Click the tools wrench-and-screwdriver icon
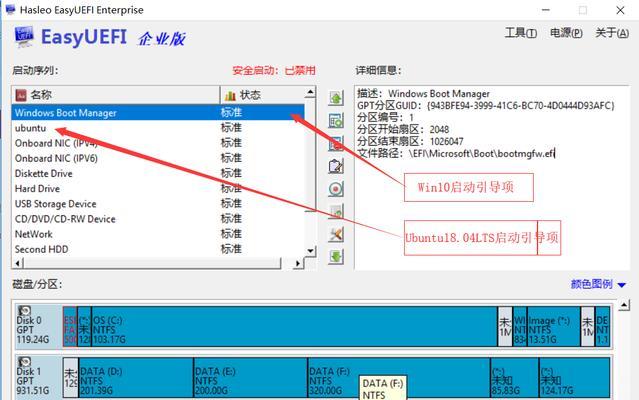639x400 pixels. point(336,234)
